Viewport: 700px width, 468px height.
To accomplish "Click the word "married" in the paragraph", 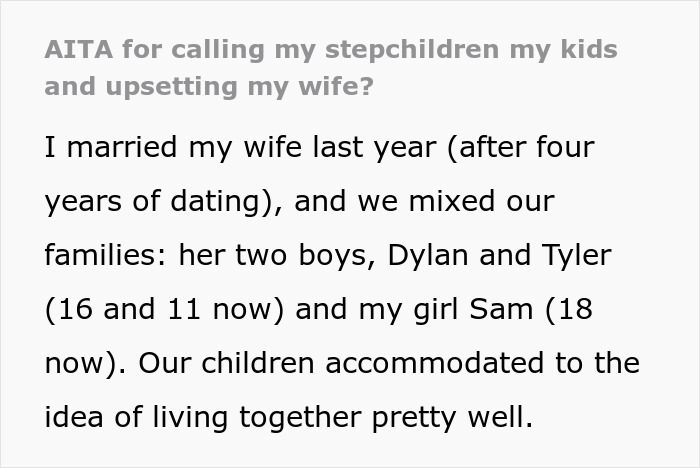I will tap(122, 146).
